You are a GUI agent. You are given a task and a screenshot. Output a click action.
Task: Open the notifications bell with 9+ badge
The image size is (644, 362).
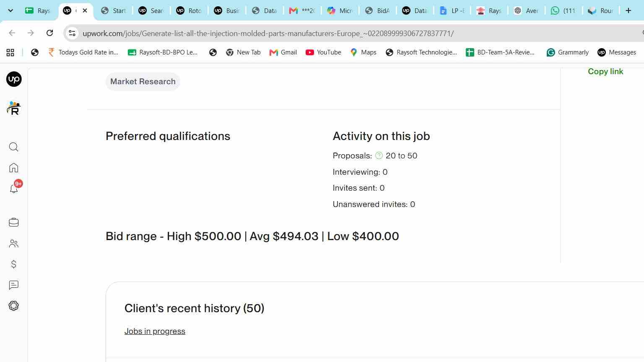point(14,189)
